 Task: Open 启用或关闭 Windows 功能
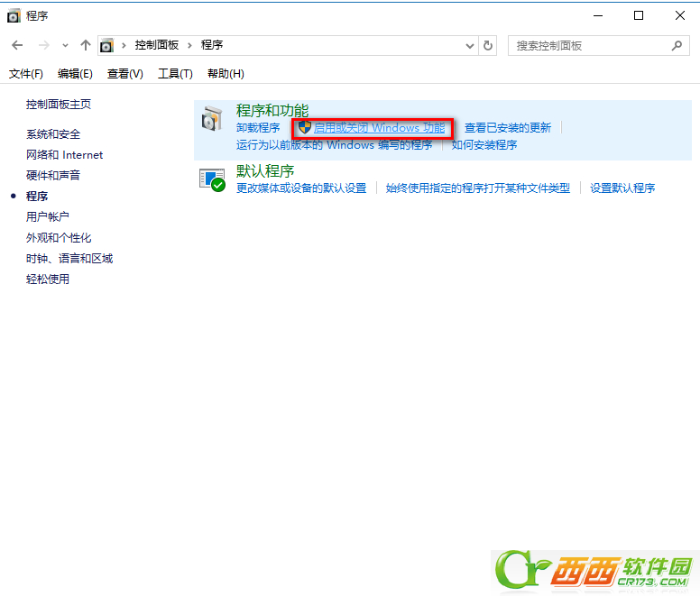380,128
